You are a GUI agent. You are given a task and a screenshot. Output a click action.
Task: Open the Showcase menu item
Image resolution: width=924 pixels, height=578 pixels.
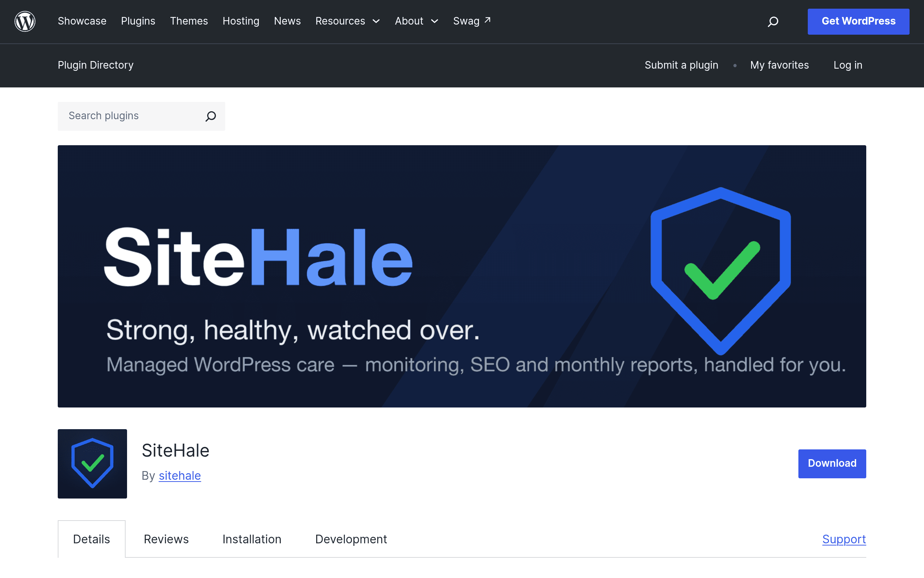82,21
